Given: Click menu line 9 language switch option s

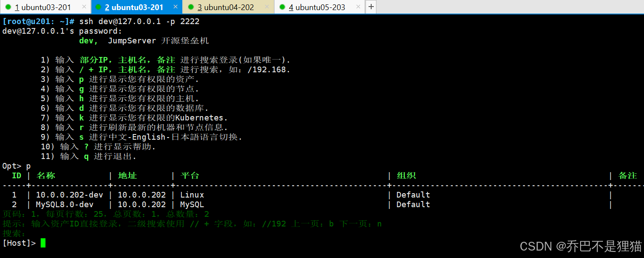Looking at the screenshot, I should pyautogui.click(x=142, y=137).
